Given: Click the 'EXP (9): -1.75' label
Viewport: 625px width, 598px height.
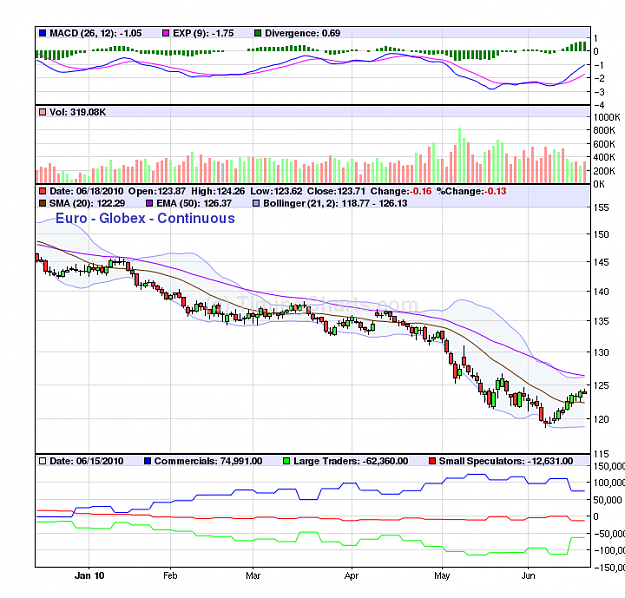Looking at the screenshot, I should (203, 33).
